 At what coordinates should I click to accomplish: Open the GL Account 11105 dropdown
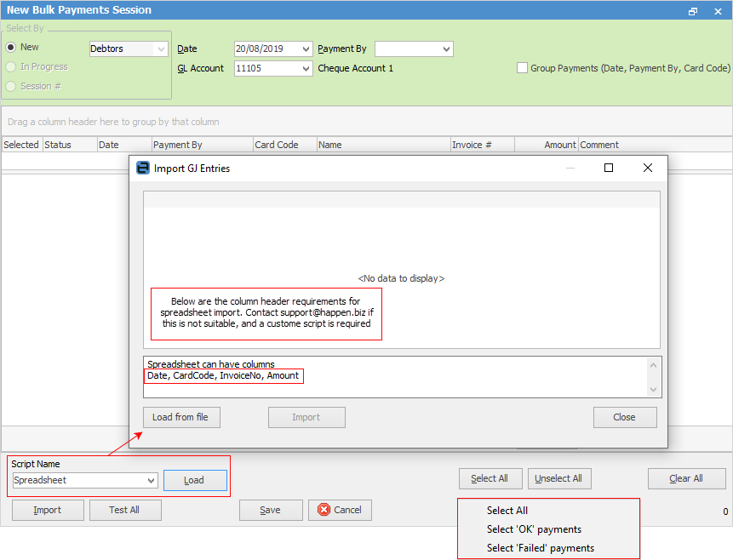[306, 68]
